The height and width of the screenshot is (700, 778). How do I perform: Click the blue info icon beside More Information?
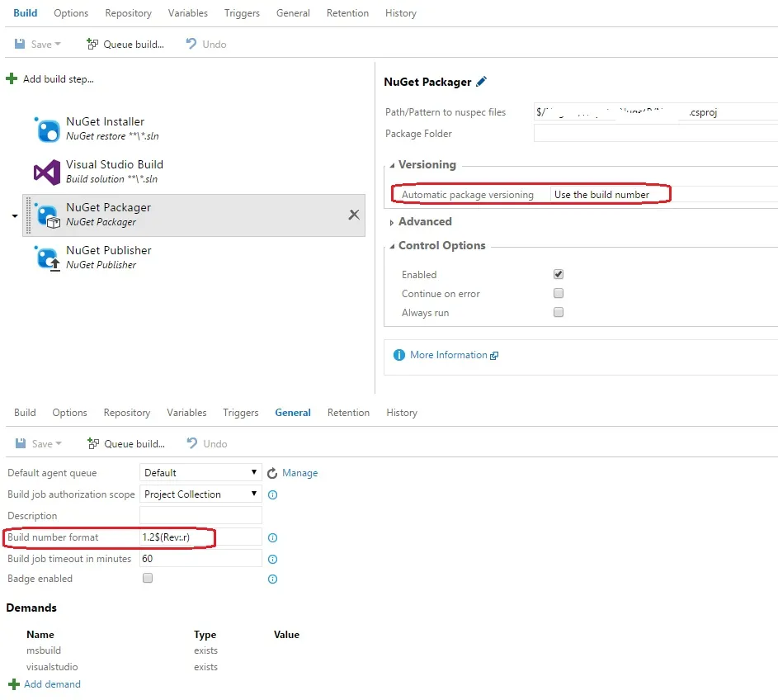pos(399,355)
